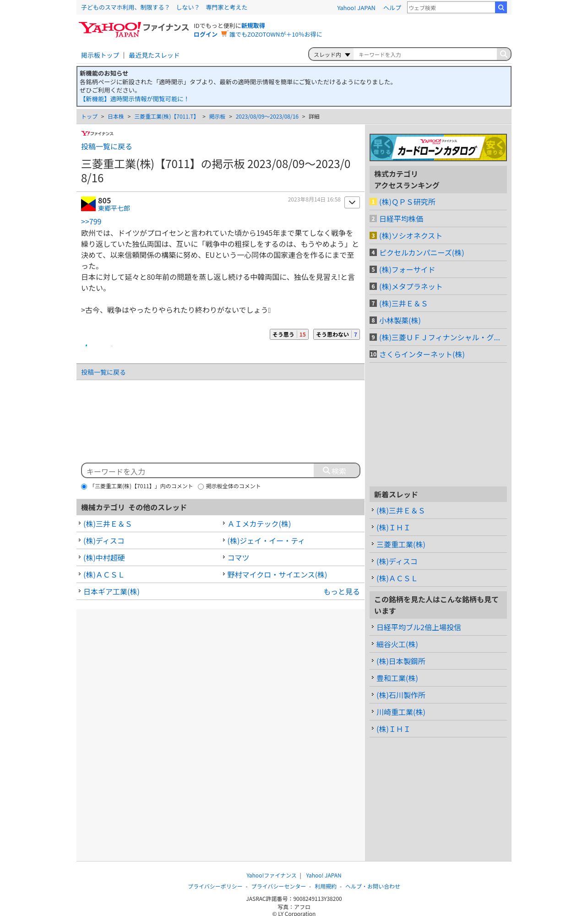Click the lower 検索 keyword search button
The width and height of the screenshot is (588, 916).
(337, 470)
